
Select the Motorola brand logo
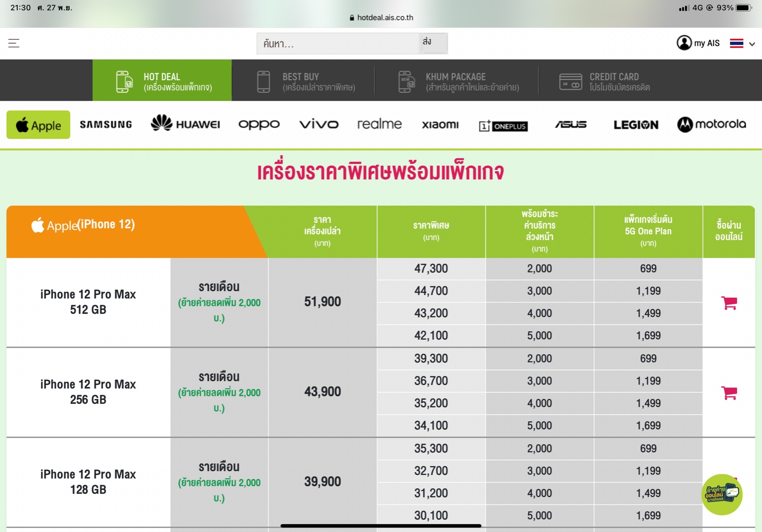(x=711, y=124)
